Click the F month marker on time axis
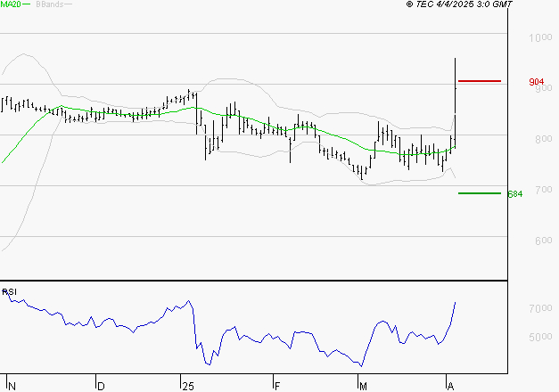559x392 pixels. coord(278,387)
